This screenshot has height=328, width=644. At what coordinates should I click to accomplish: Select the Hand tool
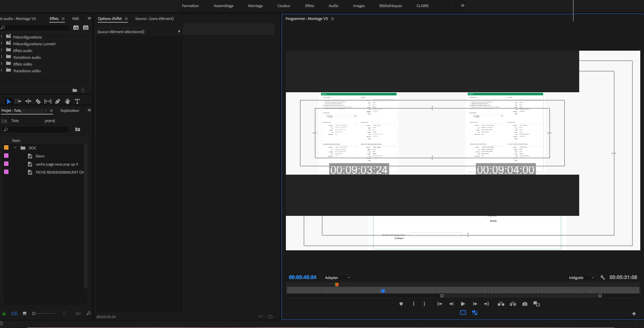click(68, 101)
